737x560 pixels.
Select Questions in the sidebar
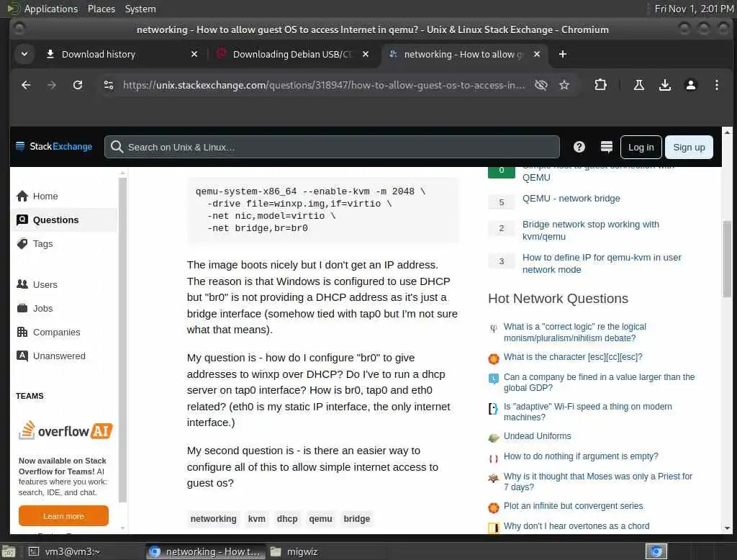tap(64, 220)
